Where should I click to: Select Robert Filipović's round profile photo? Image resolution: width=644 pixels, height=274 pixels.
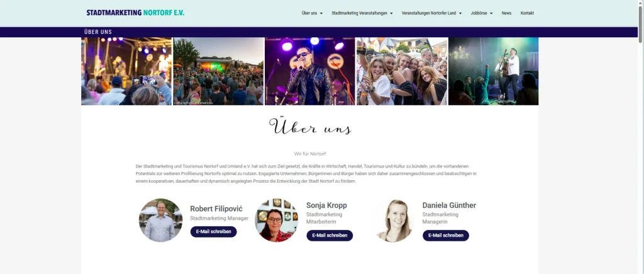click(x=160, y=220)
